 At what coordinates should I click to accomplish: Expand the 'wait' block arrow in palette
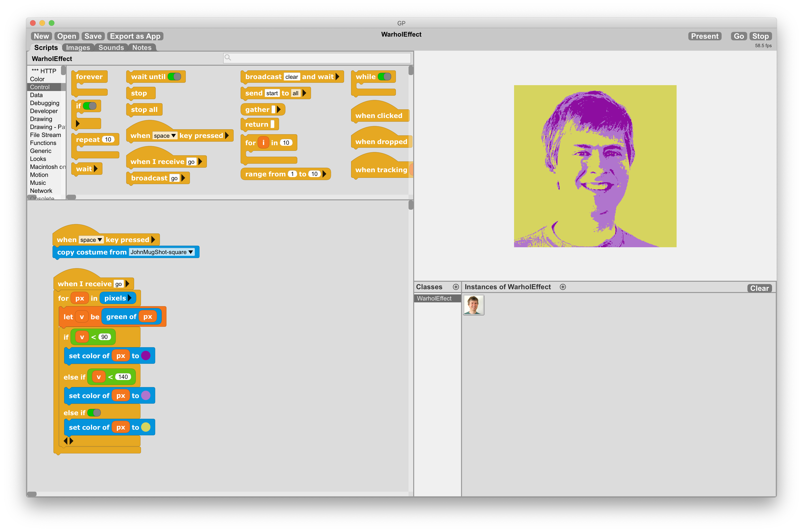pos(96,169)
